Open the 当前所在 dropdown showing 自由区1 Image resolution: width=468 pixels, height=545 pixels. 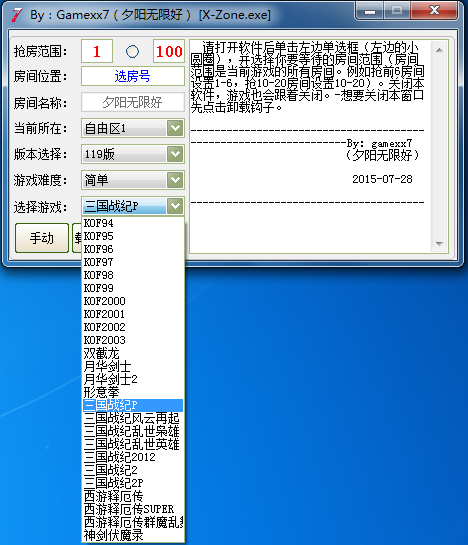click(x=133, y=128)
